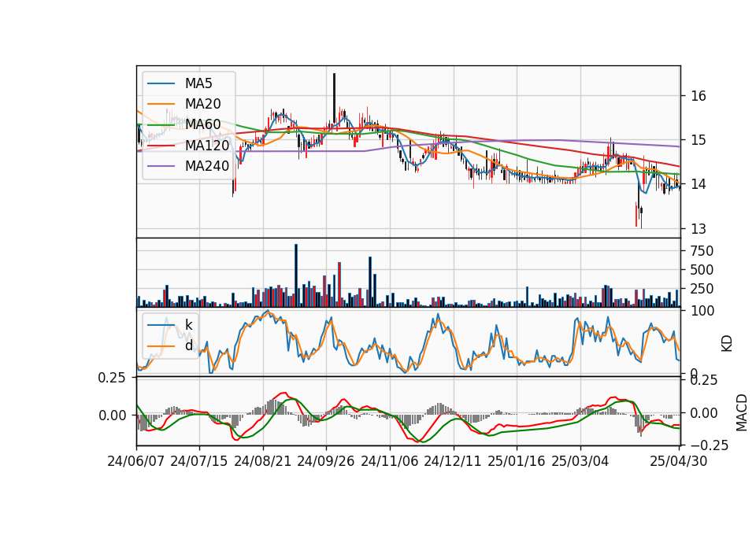Screen dimensions: 756x543
Task: Click the MA20 legend label
Action: (x=202, y=104)
